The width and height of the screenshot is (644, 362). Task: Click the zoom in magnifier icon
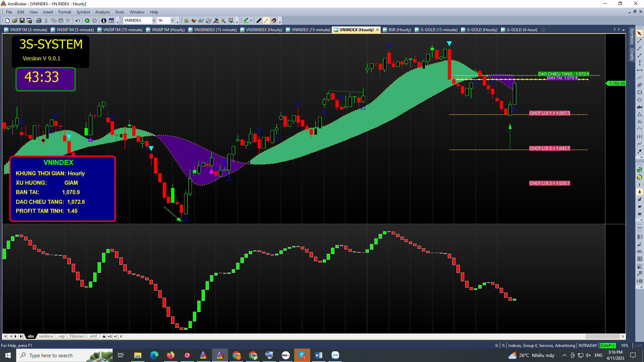point(640,170)
